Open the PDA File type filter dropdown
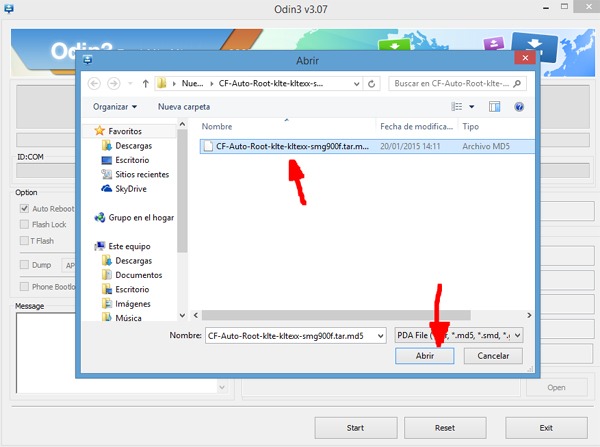The width and height of the screenshot is (600, 447). [x=458, y=335]
